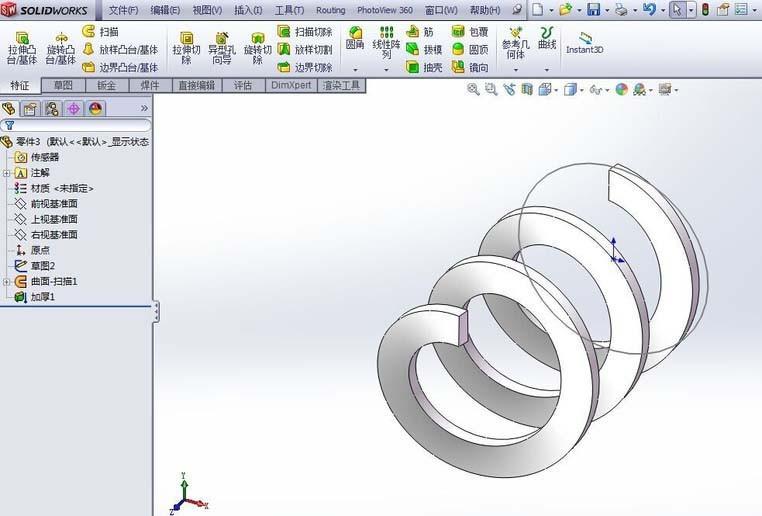Choose the 扫描切除 swept cut tool
The image size is (762, 516).
(x=305, y=32)
